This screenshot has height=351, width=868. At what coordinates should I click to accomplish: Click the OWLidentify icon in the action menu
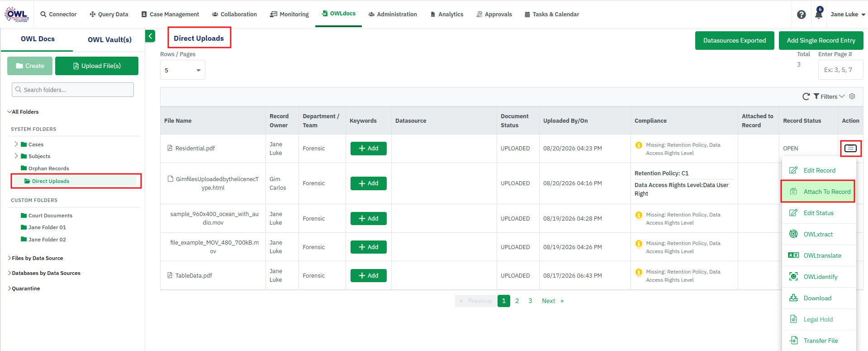pyautogui.click(x=793, y=277)
